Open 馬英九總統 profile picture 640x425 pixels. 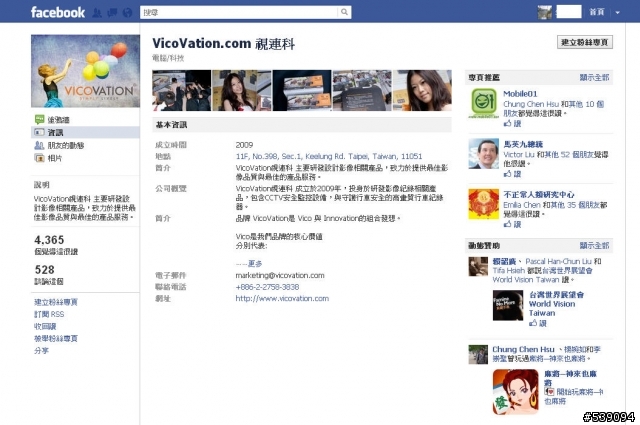tap(484, 154)
